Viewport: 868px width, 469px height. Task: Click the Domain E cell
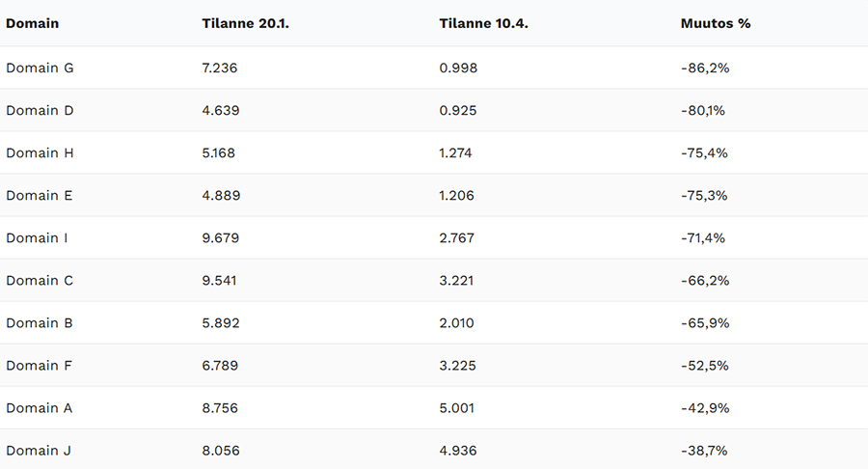pyautogui.click(x=40, y=195)
